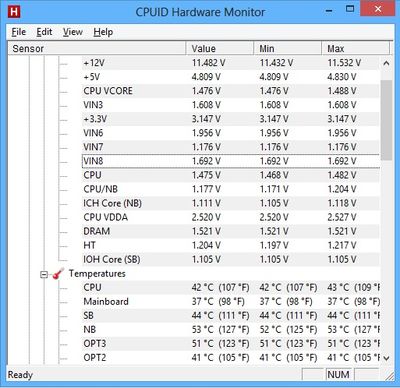Click the 11.482 V value
Screen dimensions: 400x388
(x=208, y=63)
